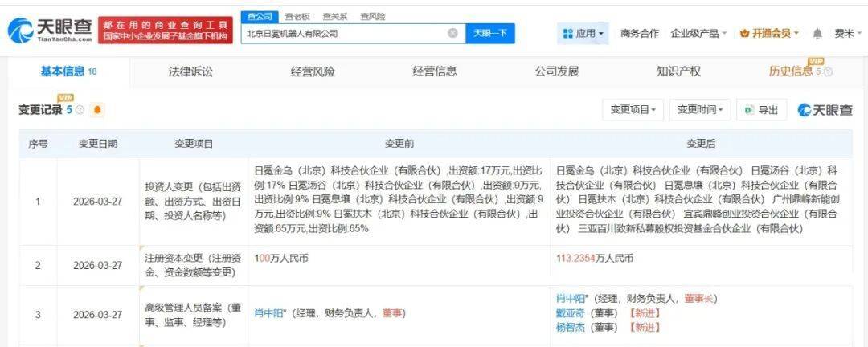This screenshot has width=868, height=347.
Task: Click the 高级管理人员备案 change item cell
Action: (193, 314)
